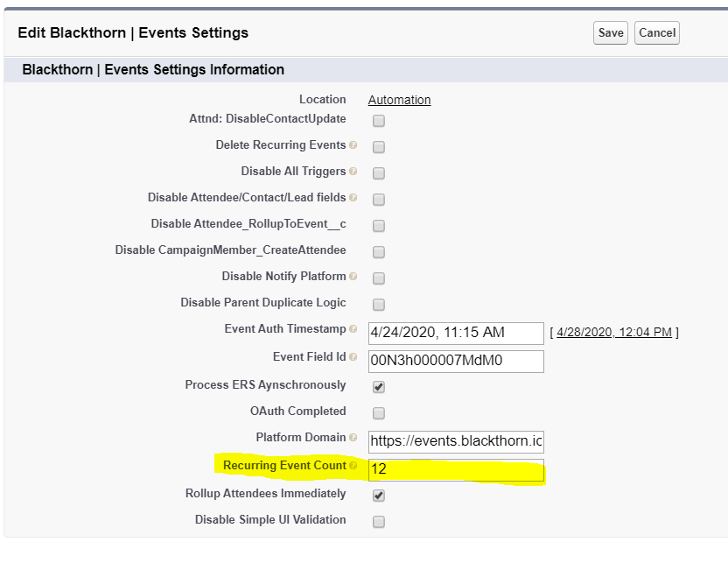Click the Process ERS Aynschronously label
This screenshot has width=728, height=563.
pos(265,385)
